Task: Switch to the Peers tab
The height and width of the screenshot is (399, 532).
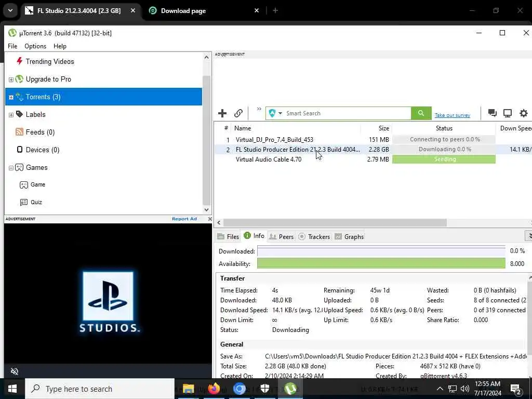Action: click(281, 236)
